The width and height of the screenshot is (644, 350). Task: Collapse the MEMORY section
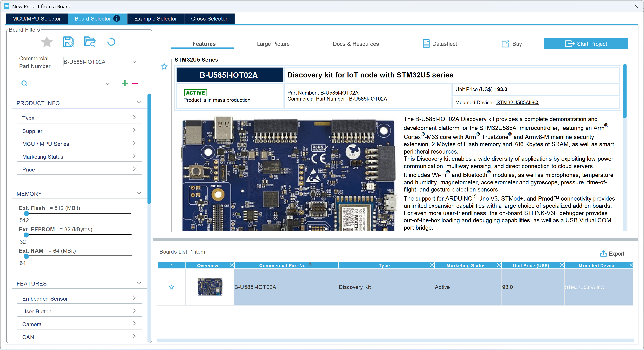(139, 193)
